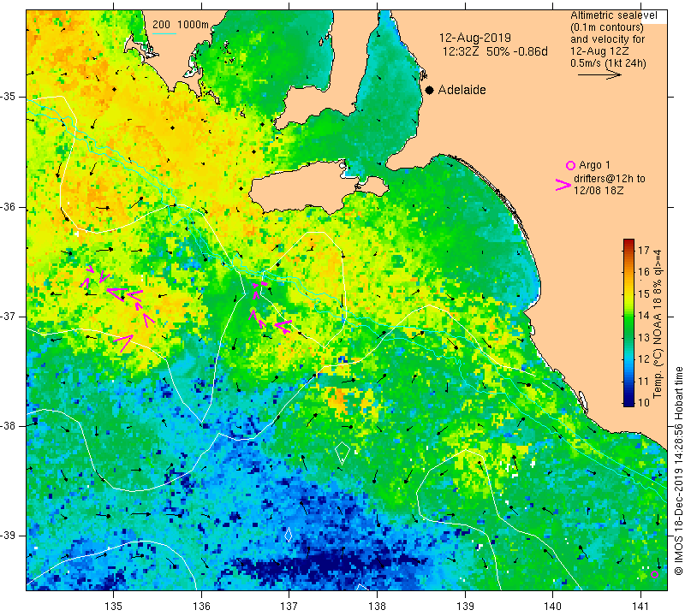Click the 10 label on color bar
685x616 pixels.
644,402
